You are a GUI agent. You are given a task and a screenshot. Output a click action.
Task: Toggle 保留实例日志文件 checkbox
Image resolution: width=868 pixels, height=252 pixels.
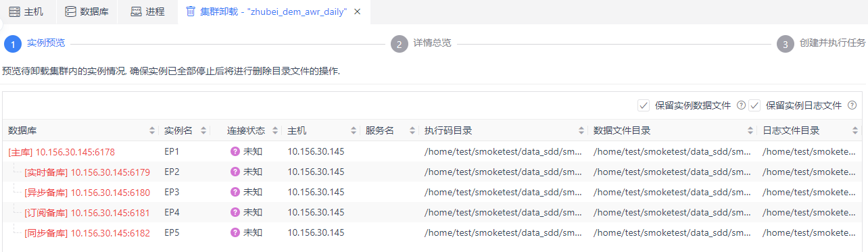[x=754, y=105]
